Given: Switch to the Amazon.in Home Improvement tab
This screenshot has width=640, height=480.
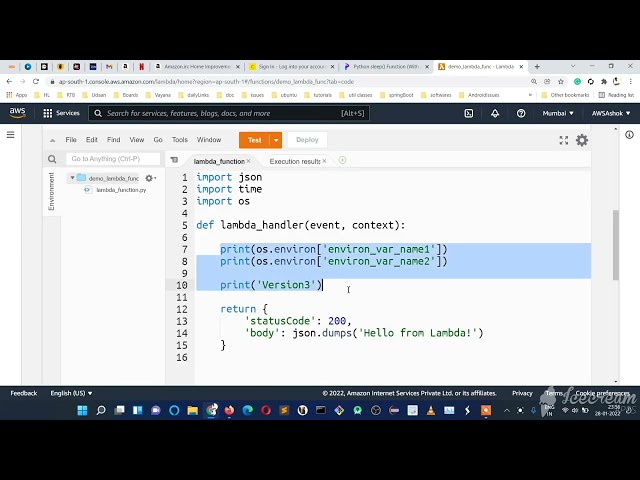Looking at the screenshot, I should pyautogui.click(x=198, y=67).
